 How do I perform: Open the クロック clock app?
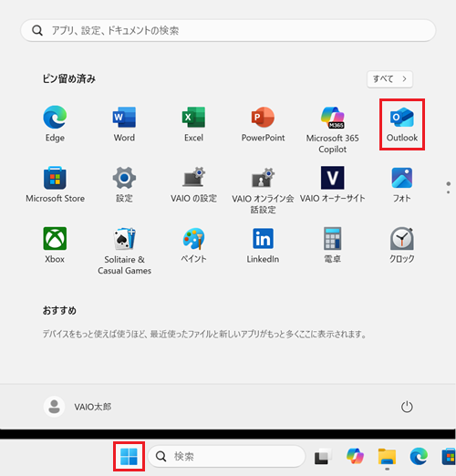coord(402,245)
